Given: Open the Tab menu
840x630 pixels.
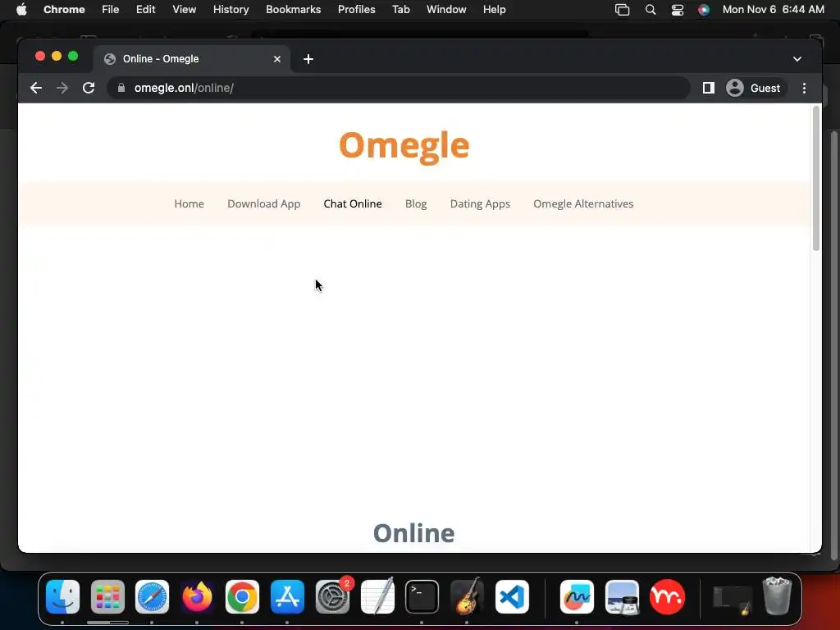Looking at the screenshot, I should (x=400, y=10).
